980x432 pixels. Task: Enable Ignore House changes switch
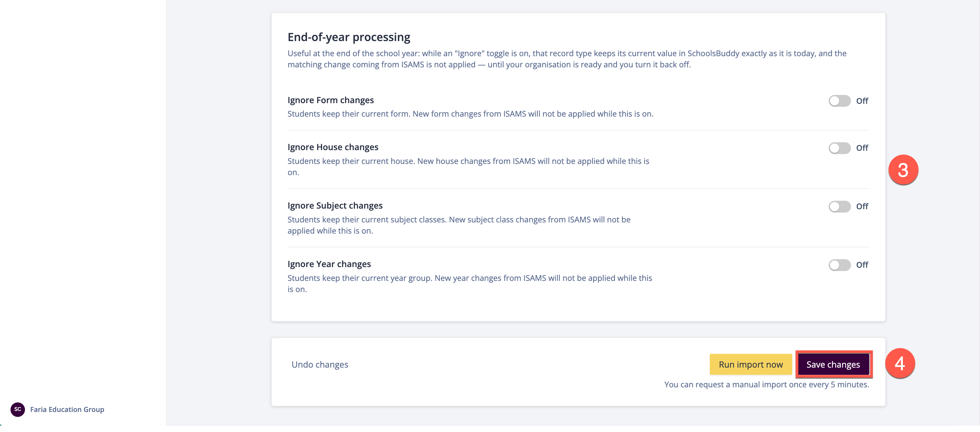(839, 148)
